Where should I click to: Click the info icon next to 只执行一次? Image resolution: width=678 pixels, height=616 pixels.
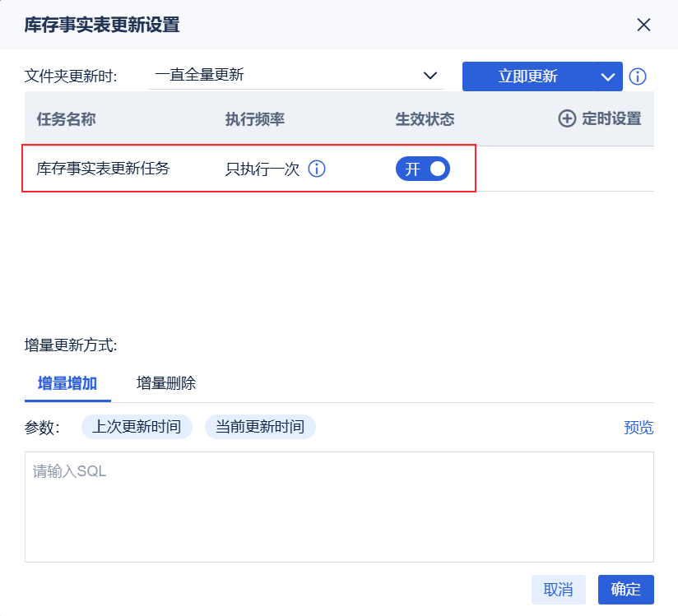point(317,169)
